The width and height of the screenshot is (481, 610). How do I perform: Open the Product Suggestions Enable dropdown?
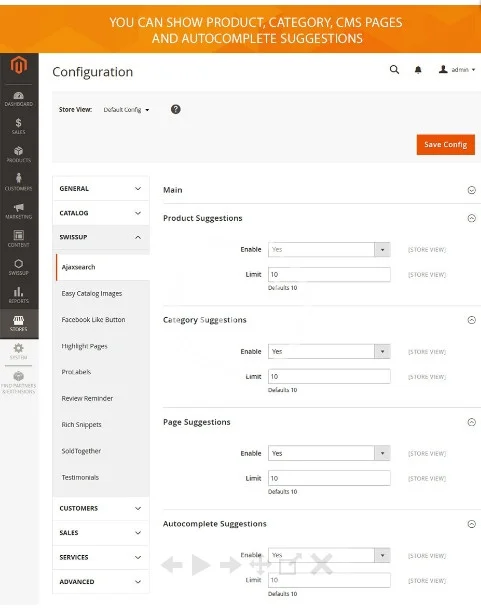[329, 249]
